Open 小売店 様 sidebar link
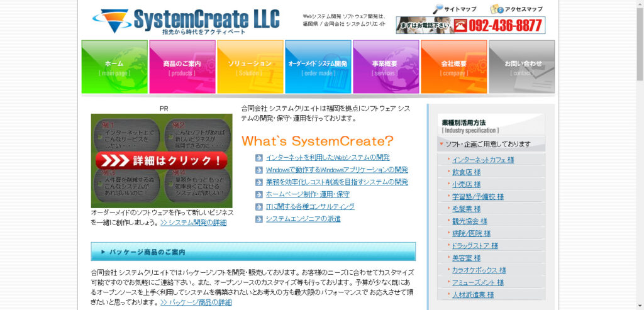Screen dimensions: 644x310 (466, 184)
